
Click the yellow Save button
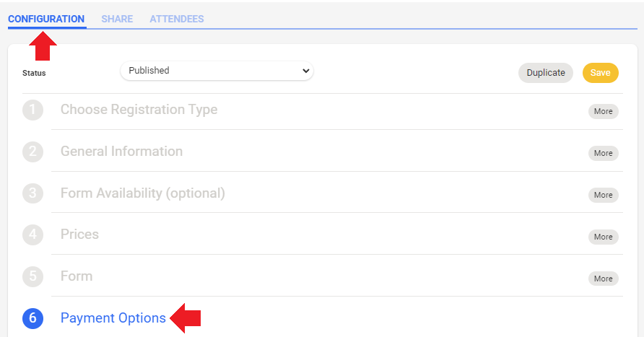pos(600,73)
